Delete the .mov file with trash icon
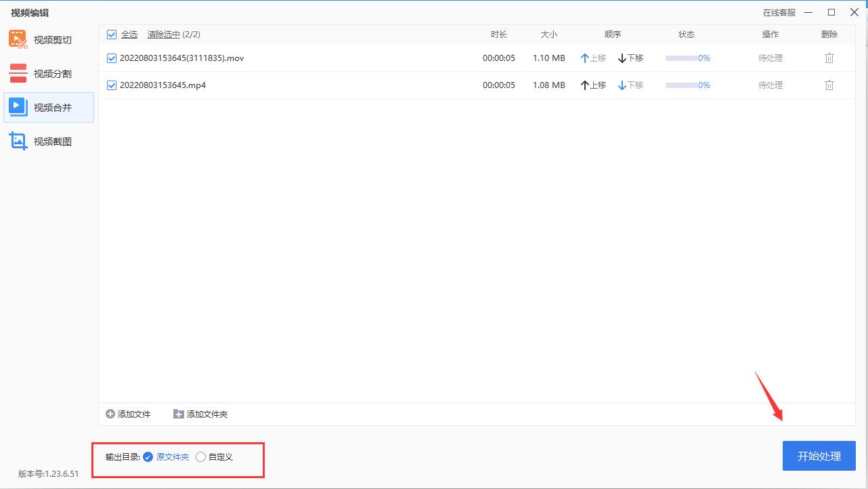 point(829,58)
